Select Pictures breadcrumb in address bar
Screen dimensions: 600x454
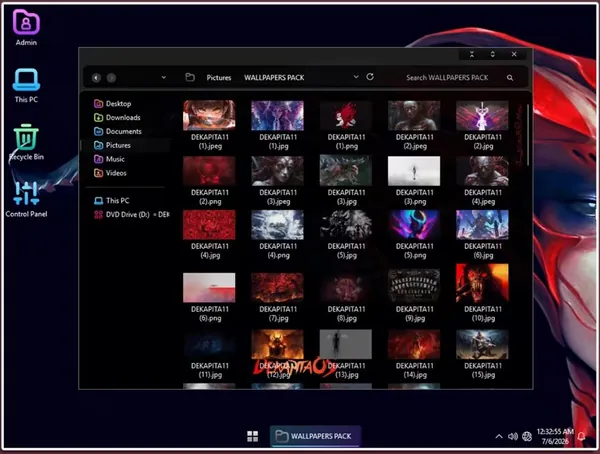[218, 78]
